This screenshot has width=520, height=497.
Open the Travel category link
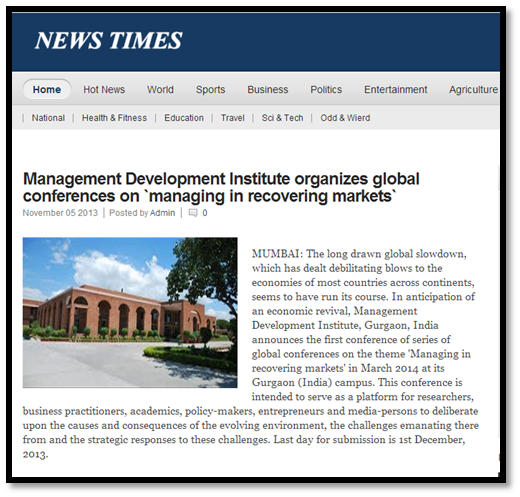click(x=233, y=118)
